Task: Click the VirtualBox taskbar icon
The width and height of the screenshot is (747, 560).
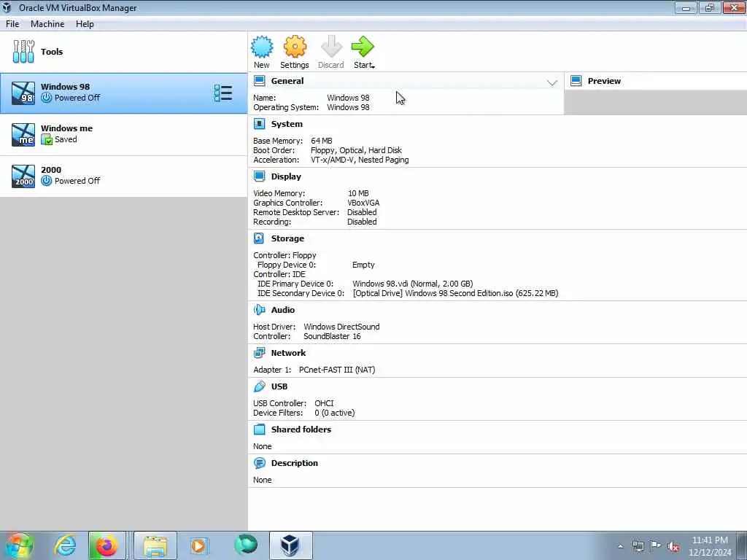Action: point(290,545)
